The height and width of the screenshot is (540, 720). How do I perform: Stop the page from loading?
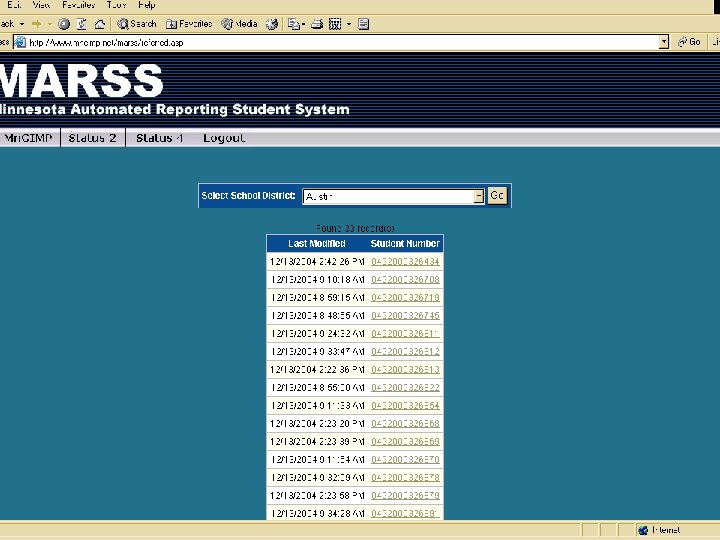[64, 24]
